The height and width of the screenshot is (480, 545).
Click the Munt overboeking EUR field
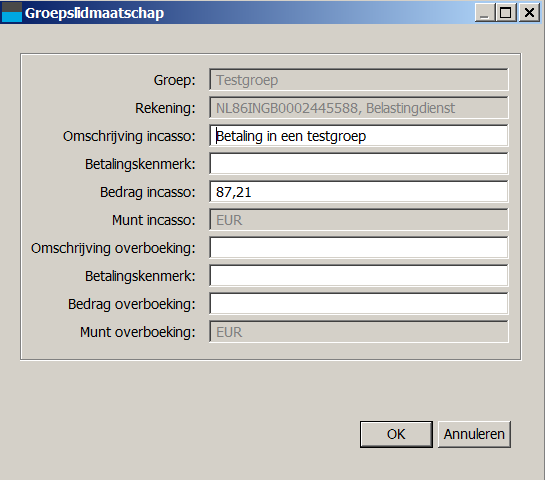pyautogui.click(x=359, y=332)
